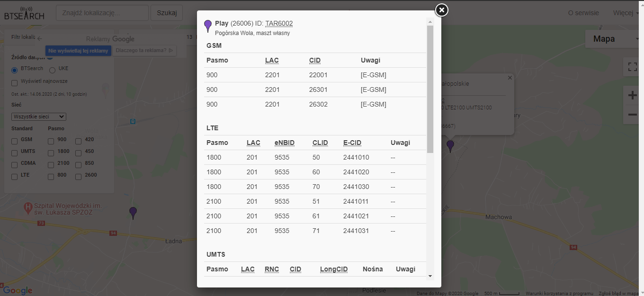Open station ID TAR6002 link
The height and width of the screenshot is (296, 644).
(x=279, y=23)
